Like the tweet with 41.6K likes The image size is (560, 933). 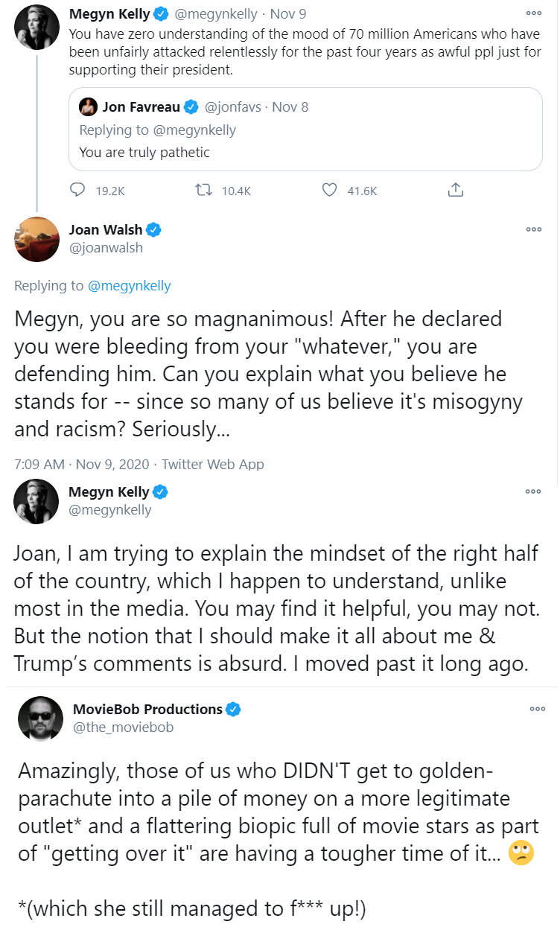(330, 191)
